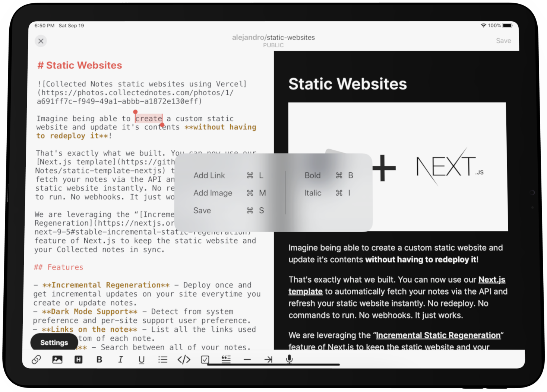
Task: Click the date "Sat Sep 19" in the status bar
Action: pyautogui.click(x=71, y=25)
